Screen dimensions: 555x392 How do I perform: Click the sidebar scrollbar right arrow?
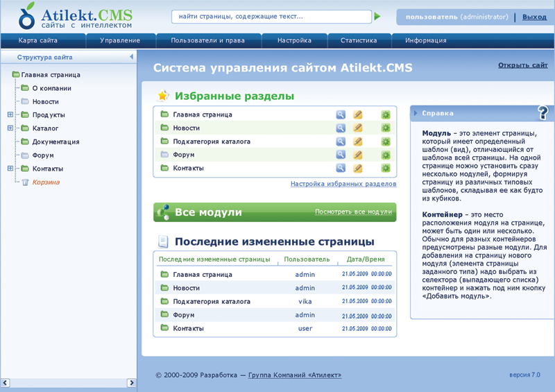[131, 383]
